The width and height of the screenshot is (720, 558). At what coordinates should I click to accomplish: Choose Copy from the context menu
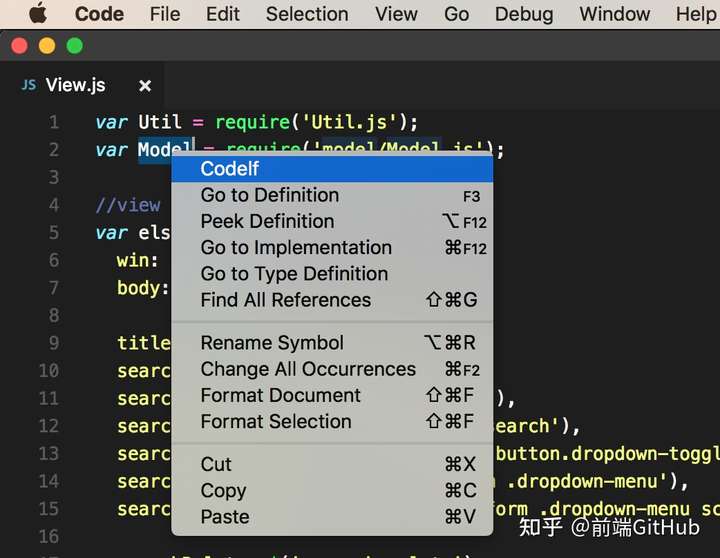click(x=332, y=490)
